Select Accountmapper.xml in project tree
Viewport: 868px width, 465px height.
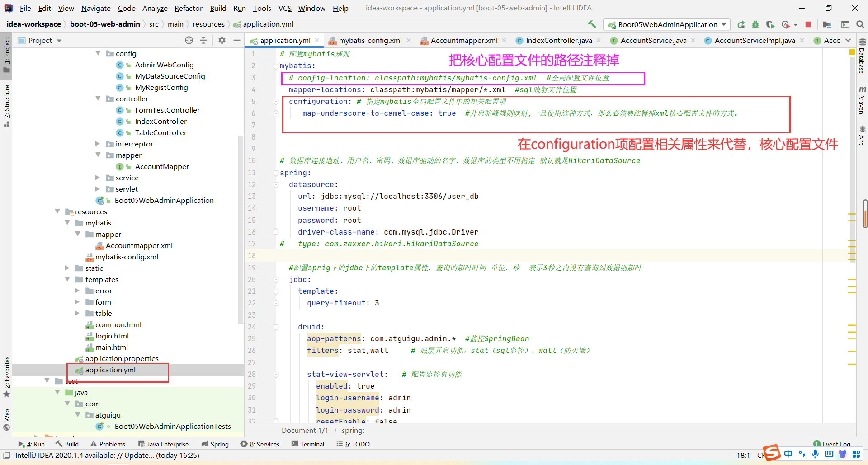139,245
